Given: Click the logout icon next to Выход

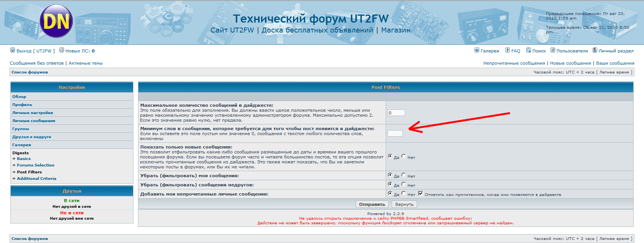Looking at the screenshot, I should (13, 50).
